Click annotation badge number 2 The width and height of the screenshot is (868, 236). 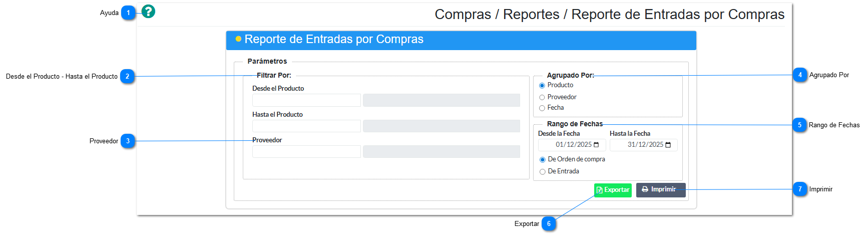(128, 76)
